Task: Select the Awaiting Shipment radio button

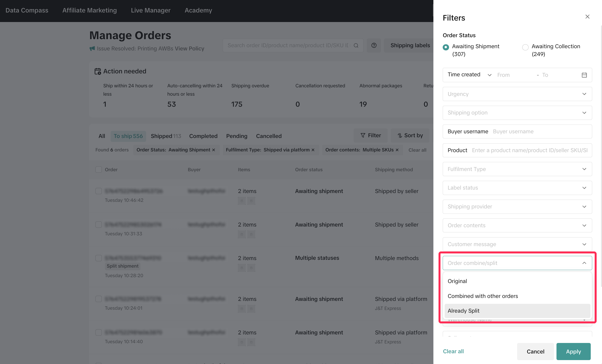Action: tap(446, 47)
